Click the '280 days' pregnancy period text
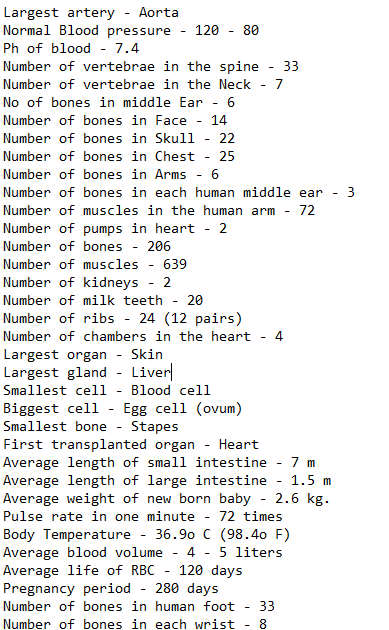389x630 pixels. coord(187,588)
